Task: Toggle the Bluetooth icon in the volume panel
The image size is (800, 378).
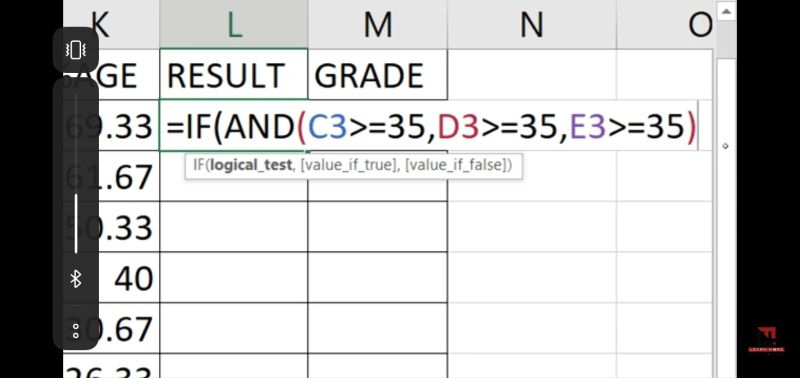Action: click(x=76, y=279)
